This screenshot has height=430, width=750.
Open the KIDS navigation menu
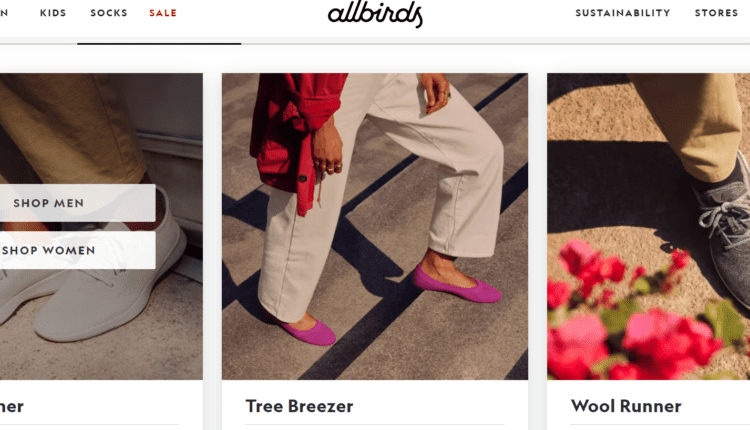53,13
